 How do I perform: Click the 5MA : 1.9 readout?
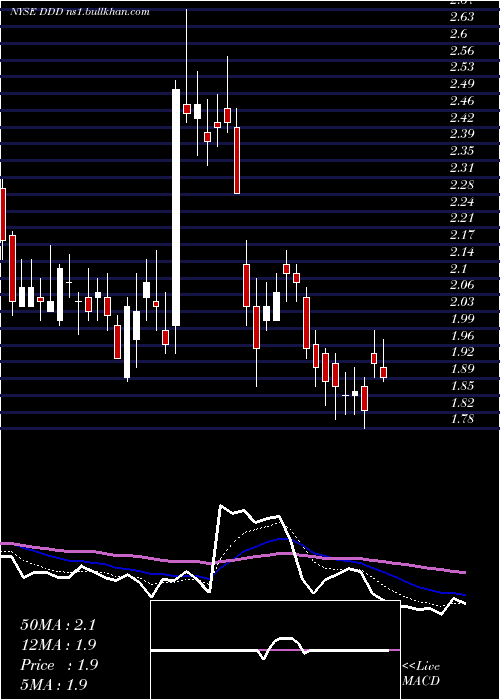(x=54, y=684)
